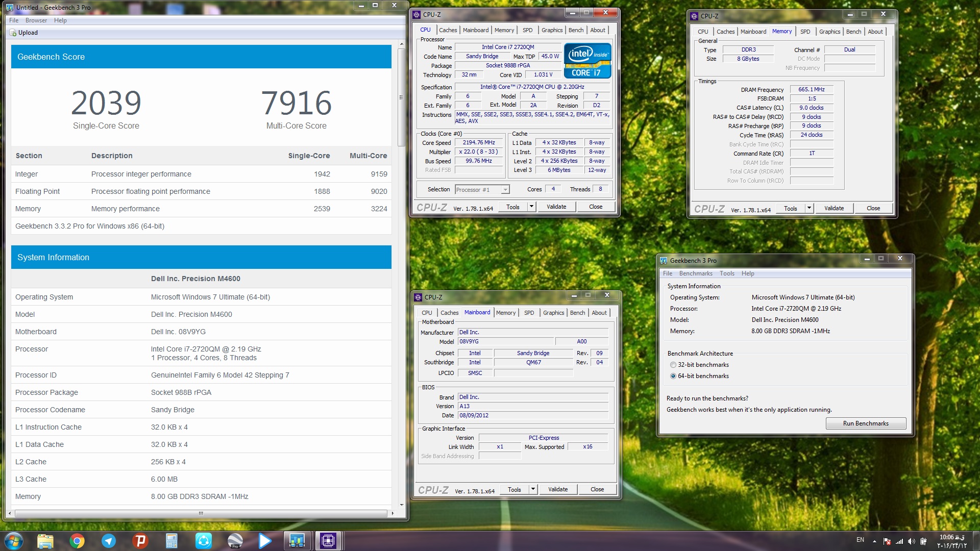
Task: Open the File menu in the Untitled Geekbench window
Action: pyautogui.click(x=14, y=20)
